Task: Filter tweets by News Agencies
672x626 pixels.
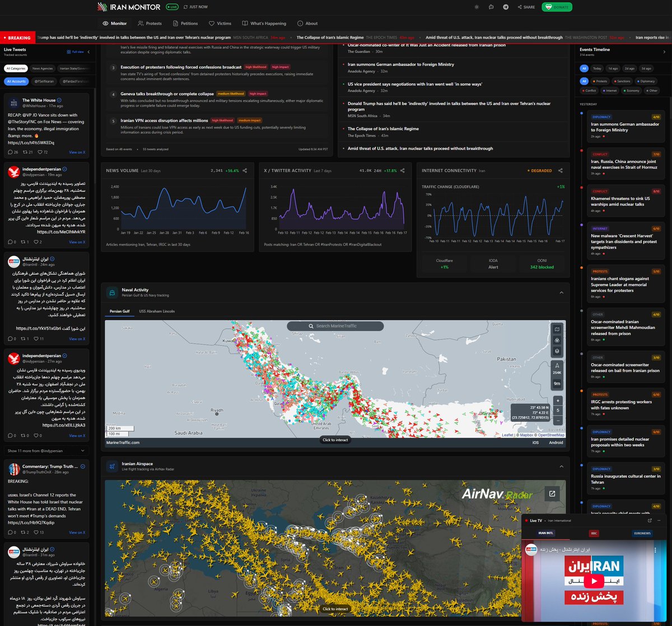Action: (x=43, y=68)
